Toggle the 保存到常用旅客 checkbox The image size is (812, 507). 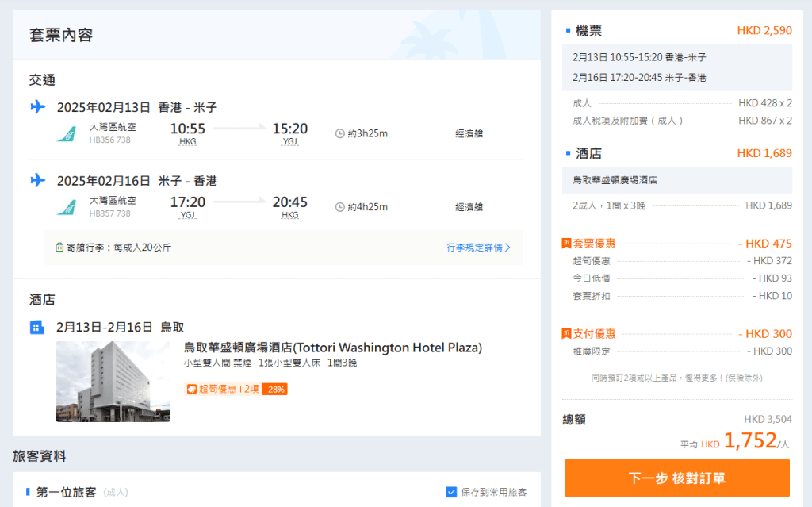452,492
